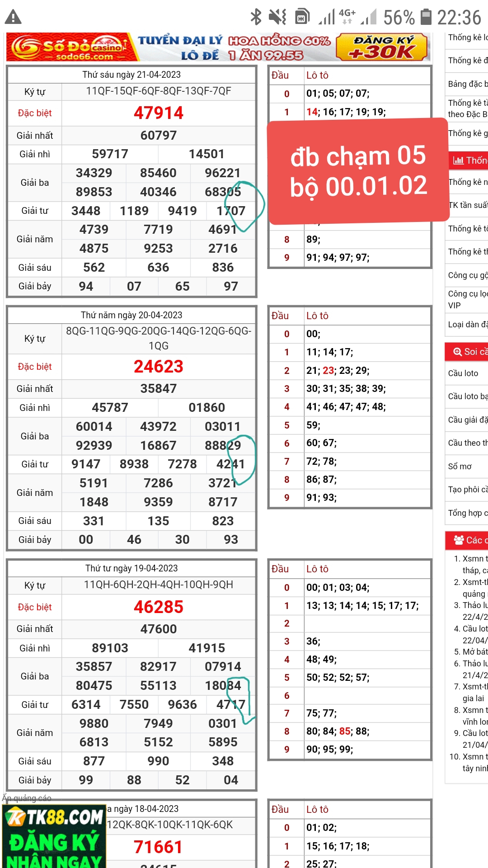Image resolution: width=488 pixels, height=868 pixels.
Task: Click fifth prize 9253
Action: pos(159,249)
